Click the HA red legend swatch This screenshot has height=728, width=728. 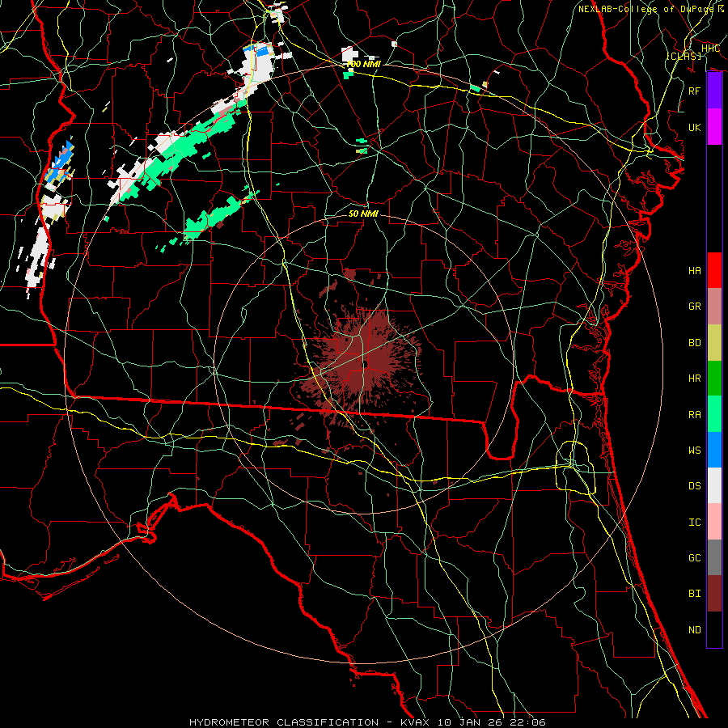714,270
